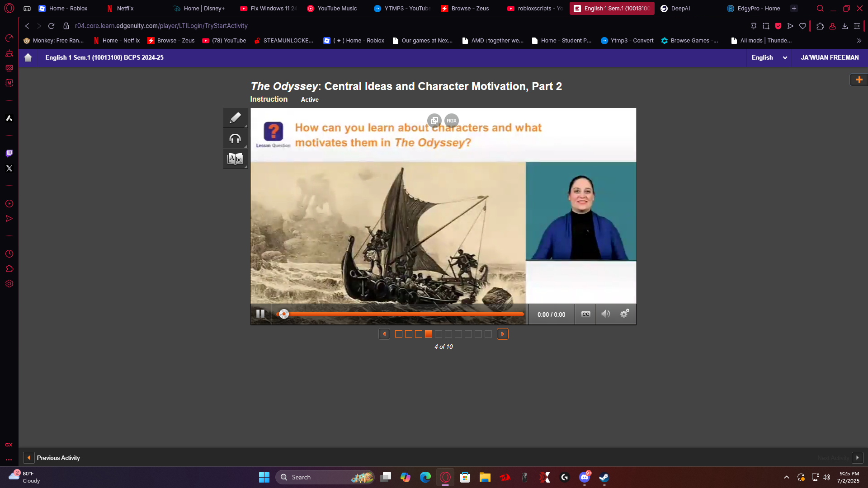The width and height of the screenshot is (868, 488).
Task: Open the Edgenuity home icon
Action: tap(28, 57)
